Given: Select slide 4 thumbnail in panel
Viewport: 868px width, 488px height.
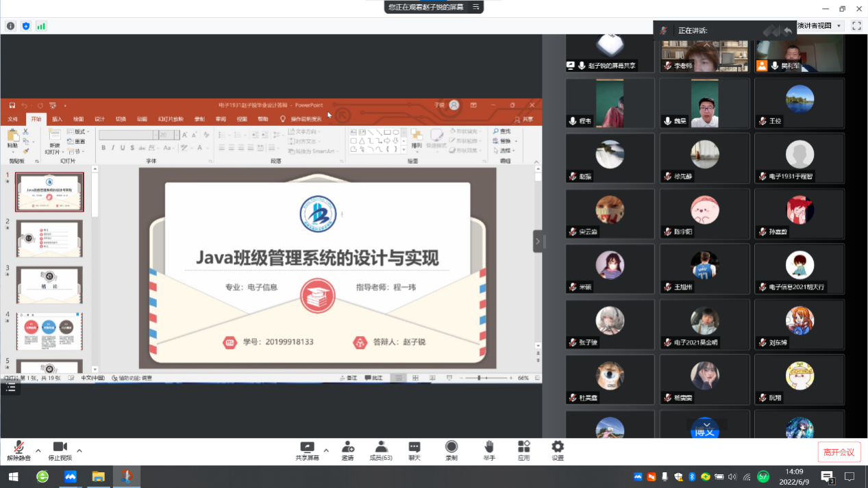Looking at the screenshot, I should pos(49,331).
